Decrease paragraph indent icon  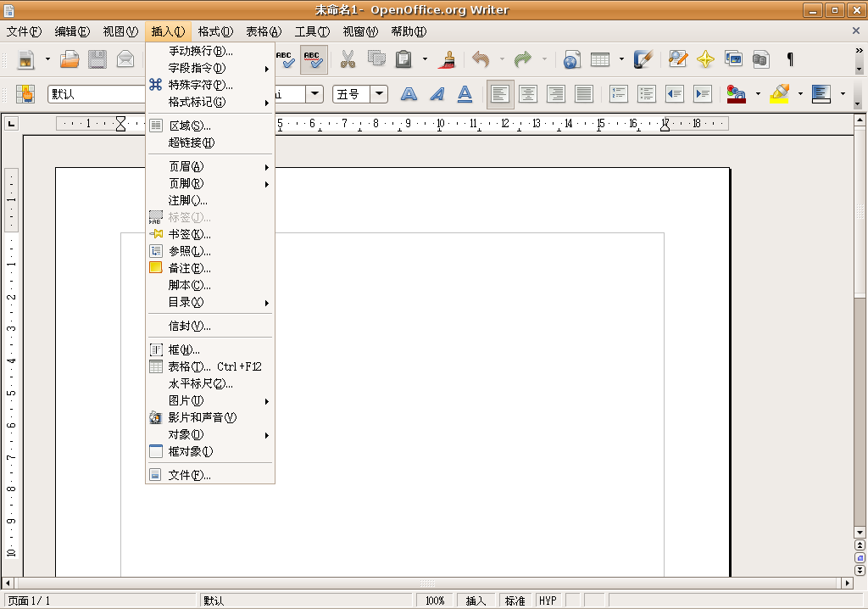tap(674, 94)
